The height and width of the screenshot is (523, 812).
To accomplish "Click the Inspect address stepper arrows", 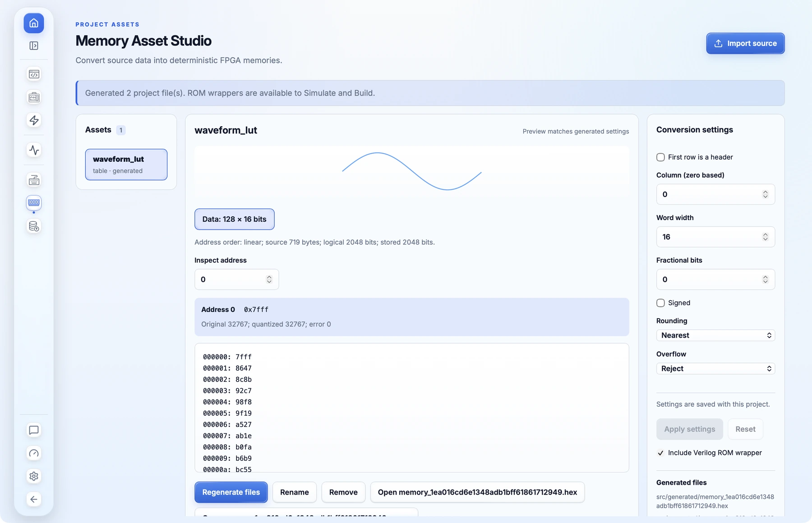I will coord(269,280).
